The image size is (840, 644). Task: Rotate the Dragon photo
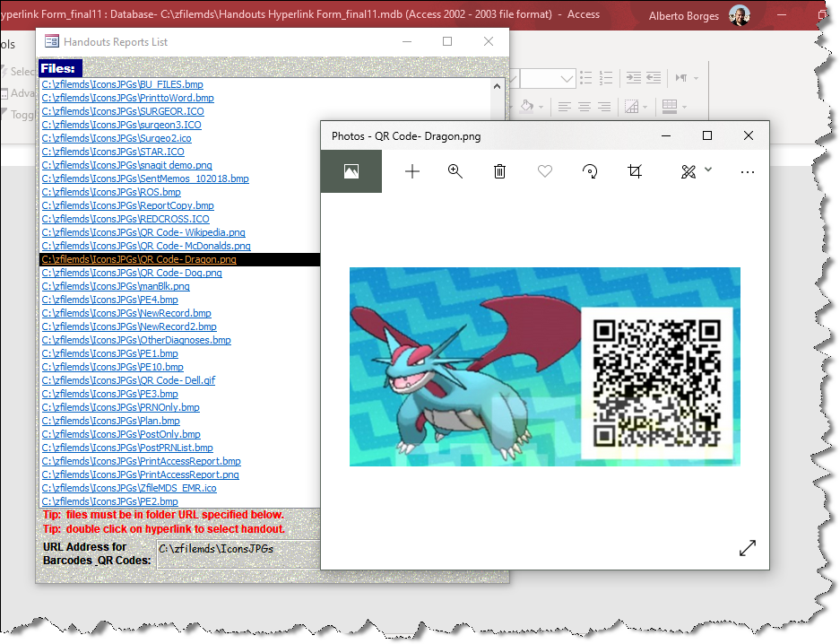click(x=590, y=171)
